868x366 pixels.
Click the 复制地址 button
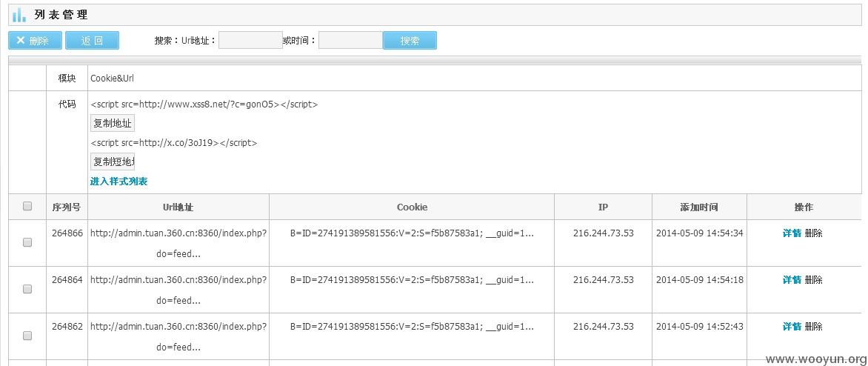tap(113, 124)
